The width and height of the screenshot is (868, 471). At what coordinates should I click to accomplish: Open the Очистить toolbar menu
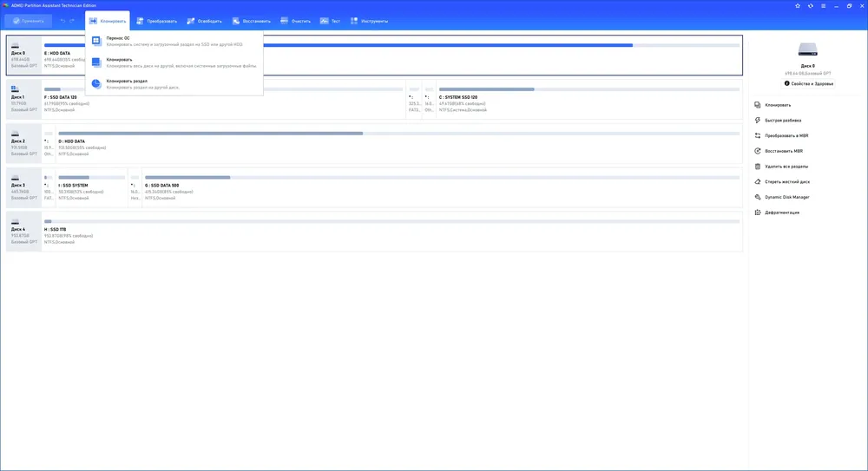click(x=296, y=21)
